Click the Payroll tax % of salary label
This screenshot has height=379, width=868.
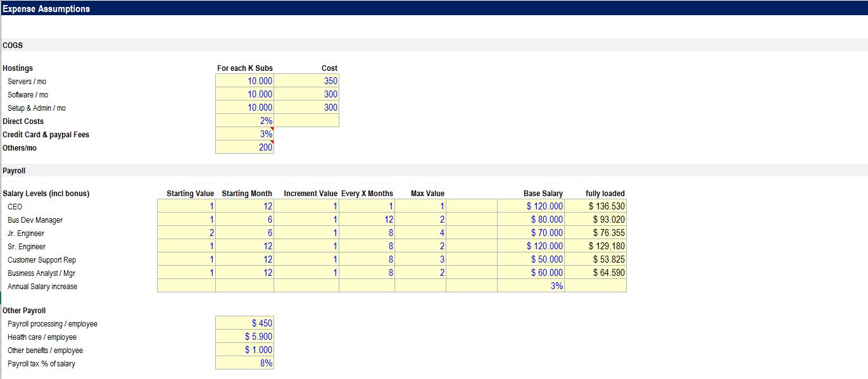pyautogui.click(x=41, y=364)
